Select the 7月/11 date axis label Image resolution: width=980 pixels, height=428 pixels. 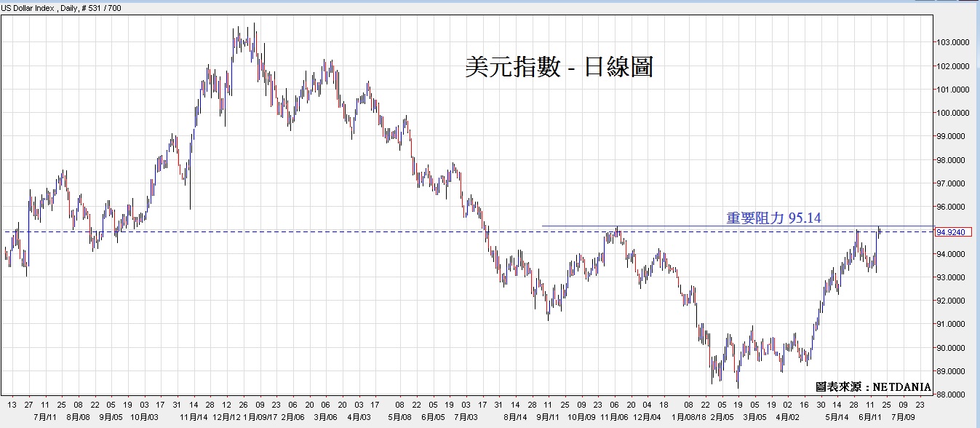point(45,417)
